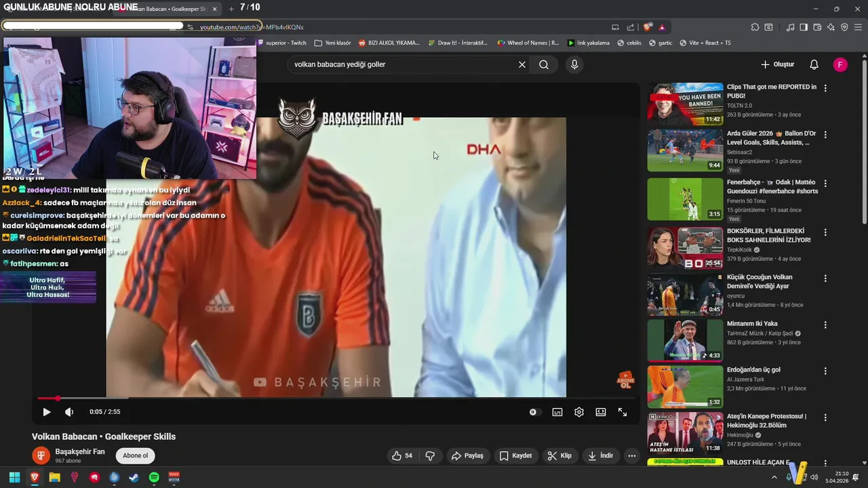Mute the video with the speaker icon
This screenshot has width=868, height=488.
pos(69,412)
